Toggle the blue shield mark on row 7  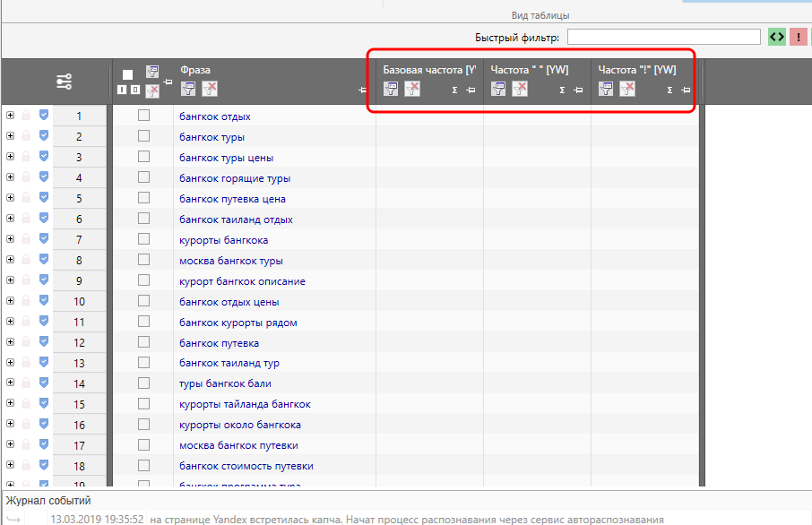point(44,239)
